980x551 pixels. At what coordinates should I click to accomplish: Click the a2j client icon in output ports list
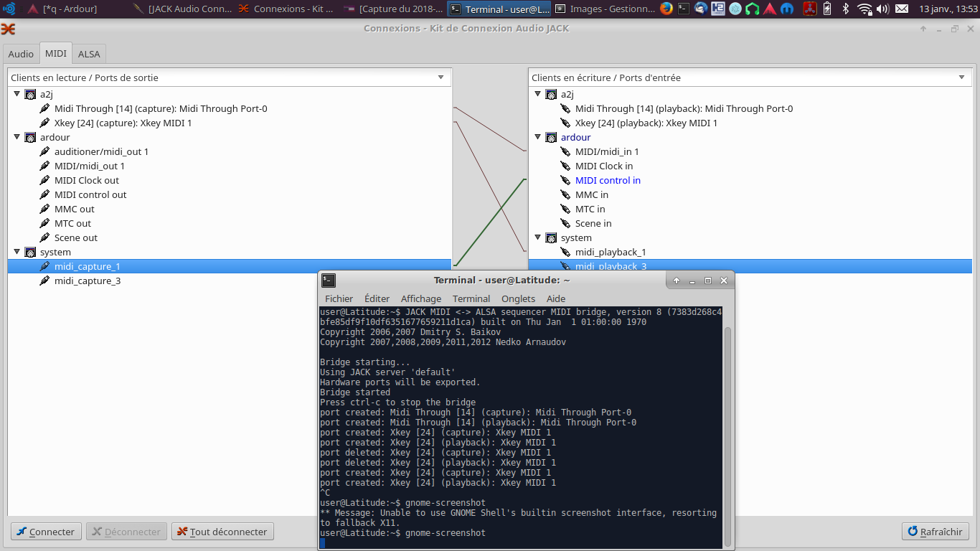point(30,94)
